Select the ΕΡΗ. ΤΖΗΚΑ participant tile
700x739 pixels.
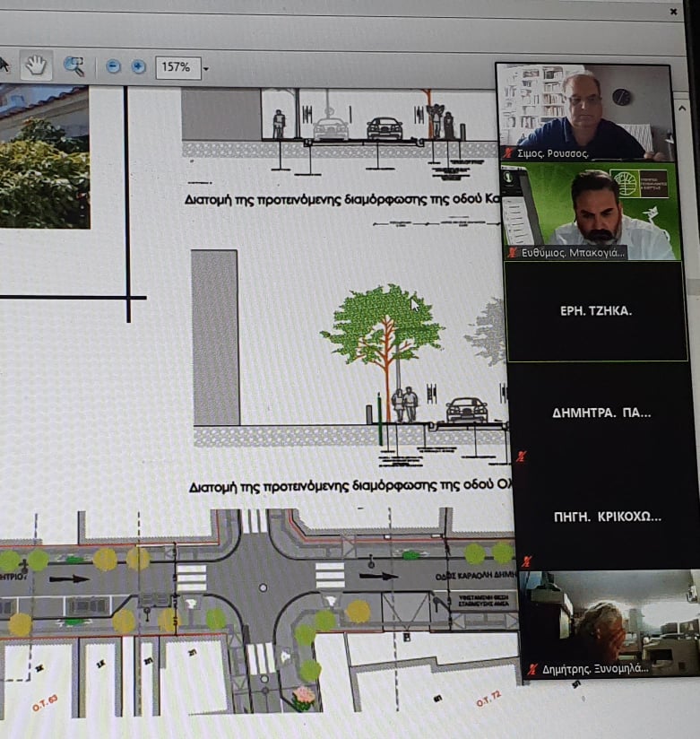(596, 311)
